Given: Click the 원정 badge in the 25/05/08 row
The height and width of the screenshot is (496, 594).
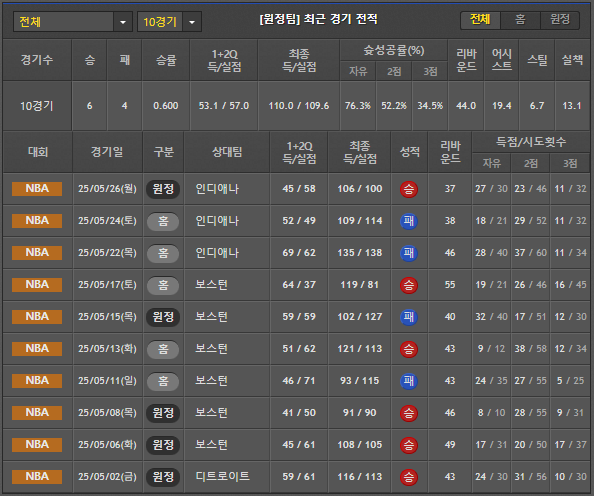Looking at the screenshot, I should pyautogui.click(x=163, y=413).
